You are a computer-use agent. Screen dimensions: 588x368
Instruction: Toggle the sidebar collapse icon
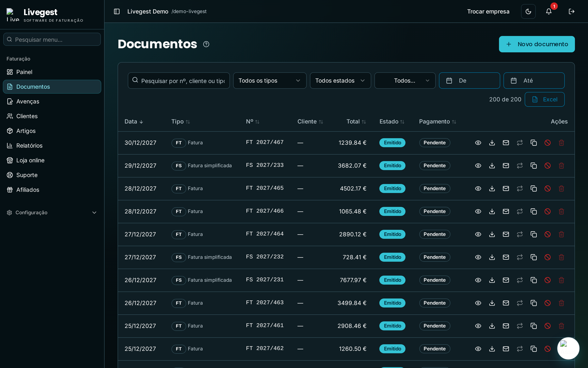(117, 11)
